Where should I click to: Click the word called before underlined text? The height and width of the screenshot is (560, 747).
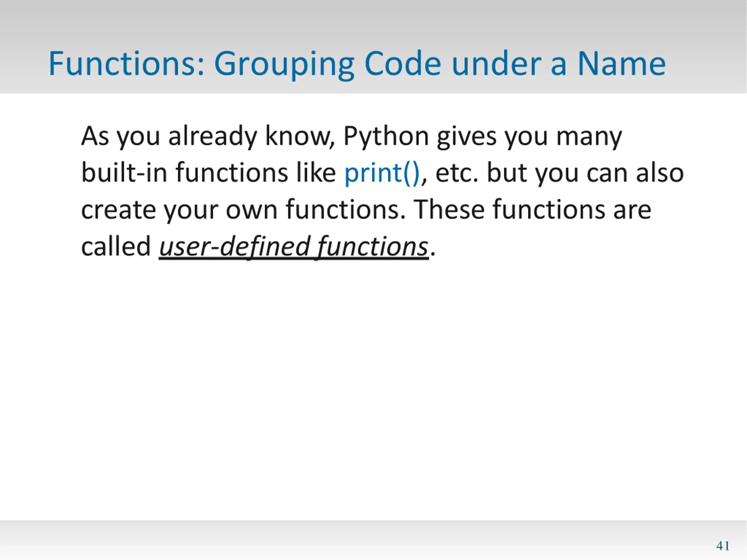coord(116,246)
